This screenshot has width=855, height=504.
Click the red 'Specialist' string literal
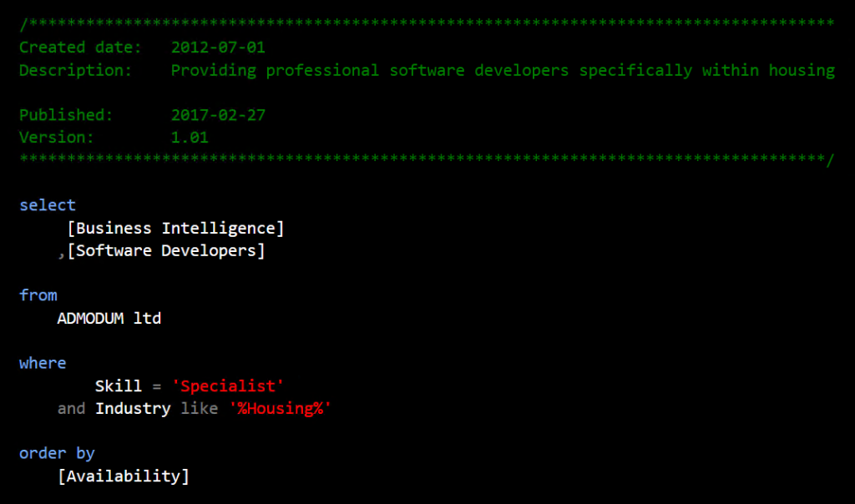click(x=228, y=386)
